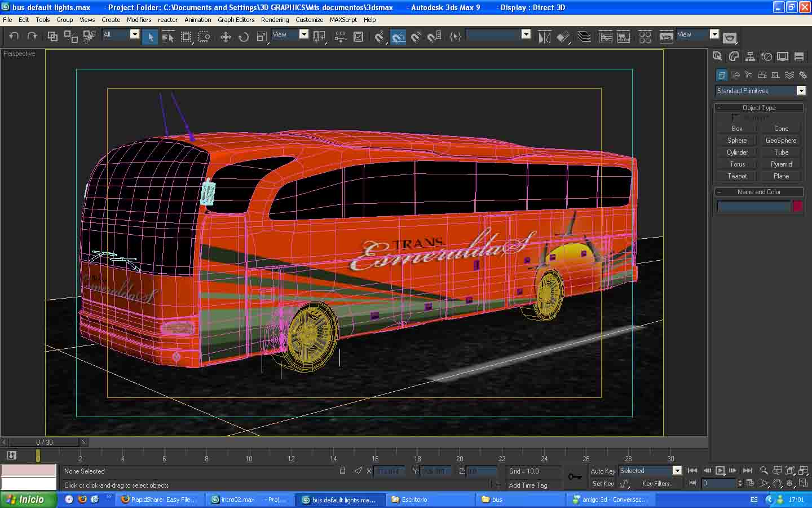This screenshot has height=508, width=812.
Task: Collapse the Object Type rollout
Action: click(759, 107)
